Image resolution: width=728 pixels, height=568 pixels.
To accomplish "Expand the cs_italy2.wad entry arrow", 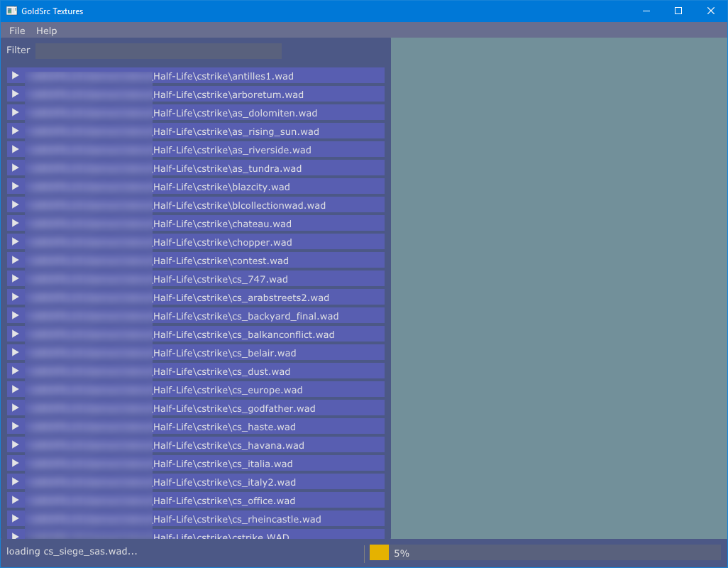I will coord(16,481).
